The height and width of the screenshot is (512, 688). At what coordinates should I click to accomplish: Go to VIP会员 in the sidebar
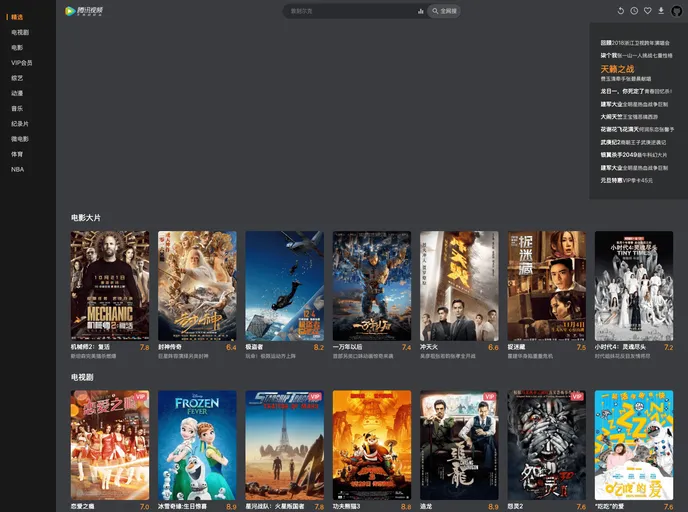[22, 63]
